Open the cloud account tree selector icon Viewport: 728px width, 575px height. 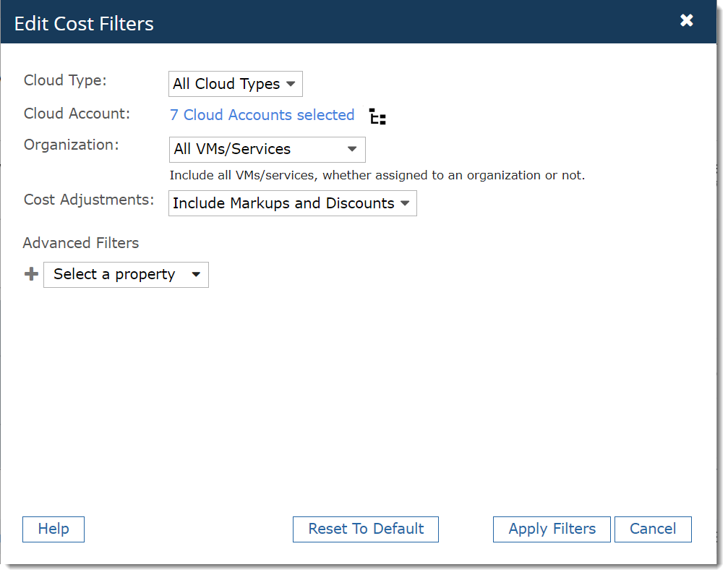coord(377,116)
